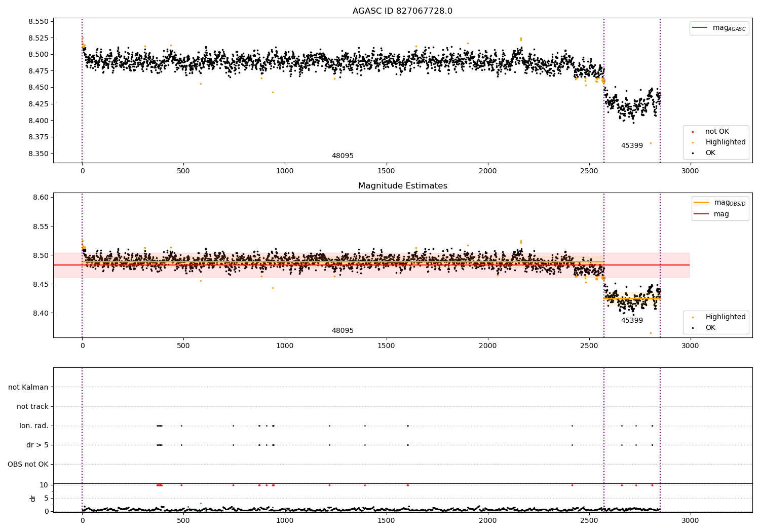
Task: Select the 'not OK' legend entry
Action: [717, 132]
